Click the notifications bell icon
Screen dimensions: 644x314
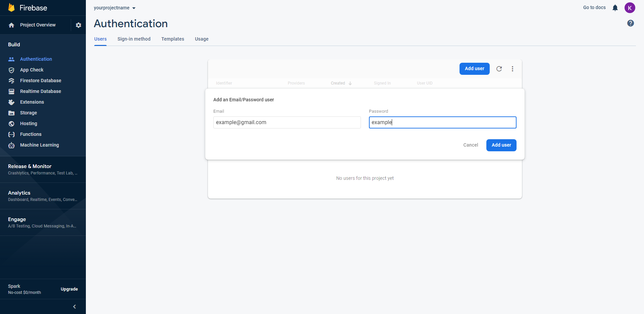pos(615,8)
